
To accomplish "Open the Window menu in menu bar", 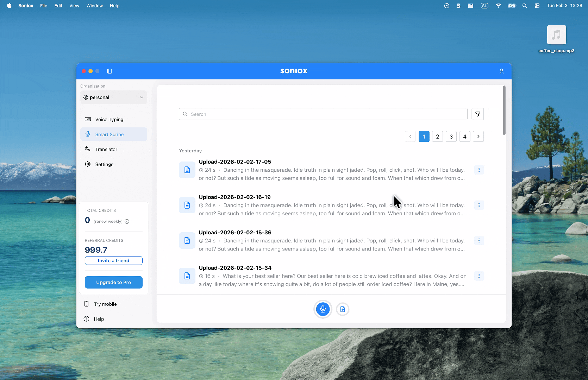I will (x=94, y=6).
